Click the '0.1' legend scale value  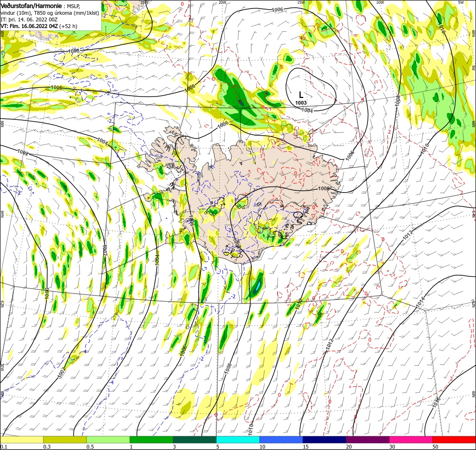4,446
